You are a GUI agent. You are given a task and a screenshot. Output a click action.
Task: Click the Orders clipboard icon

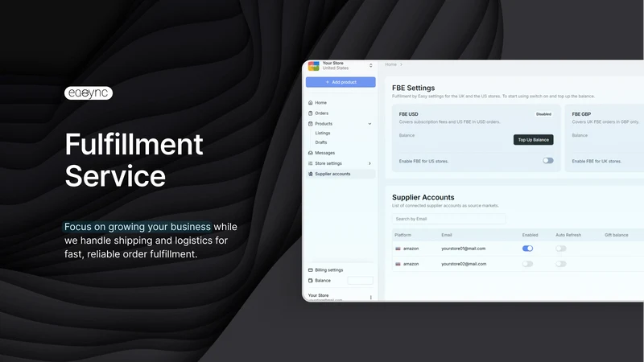tap(311, 113)
